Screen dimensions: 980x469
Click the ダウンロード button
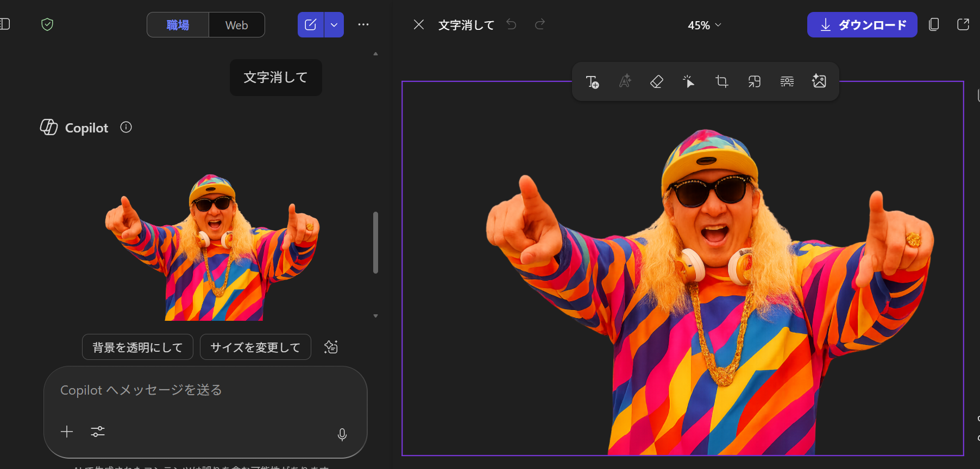tap(862, 25)
